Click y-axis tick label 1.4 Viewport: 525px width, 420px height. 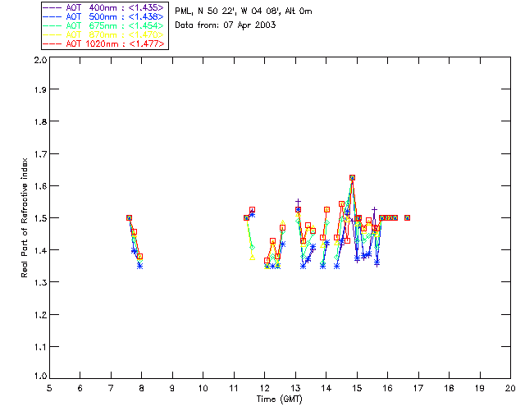coord(40,250)
